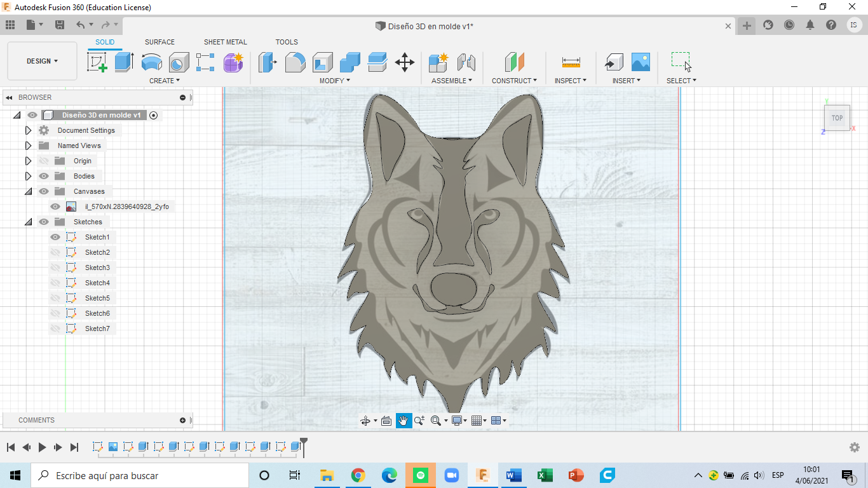Select the Move/Copy tool

coord(405,62)
